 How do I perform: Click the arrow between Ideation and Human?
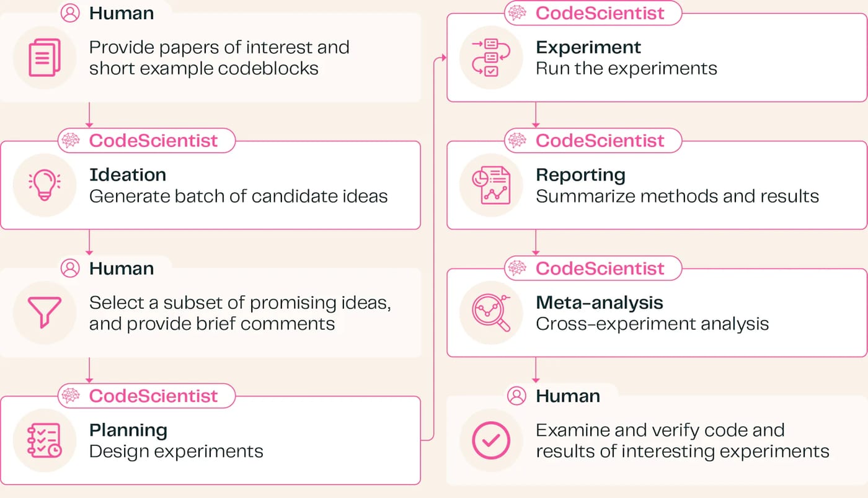89,242
